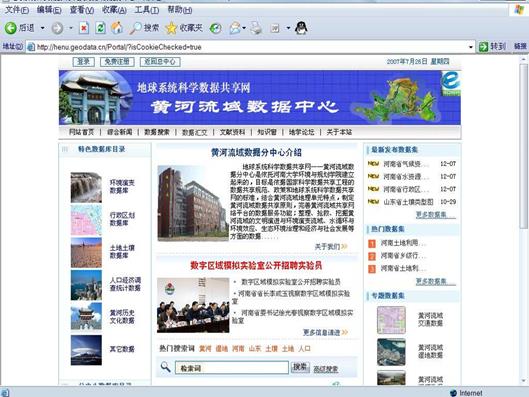Click the page icon in address bar
Viewport: 529px width, 397px height.
(x=31, y=47)
